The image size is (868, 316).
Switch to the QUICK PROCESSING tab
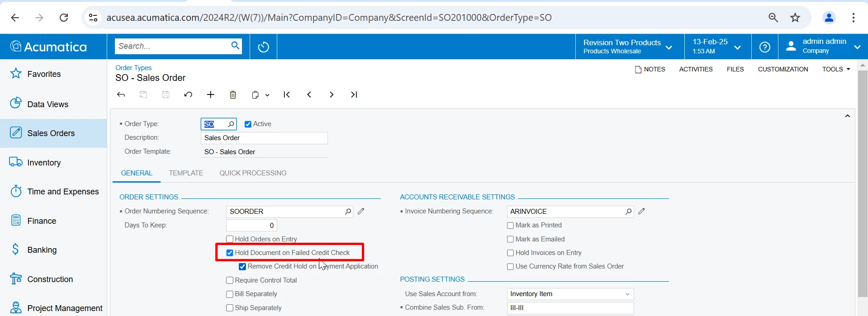253,173
